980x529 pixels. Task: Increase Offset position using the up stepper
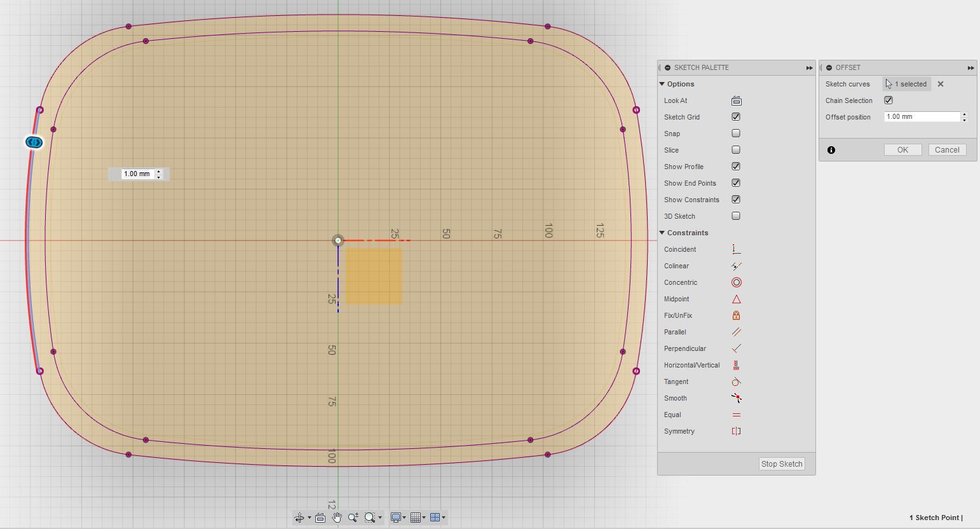pyautogui.click(x=965, y=114)
